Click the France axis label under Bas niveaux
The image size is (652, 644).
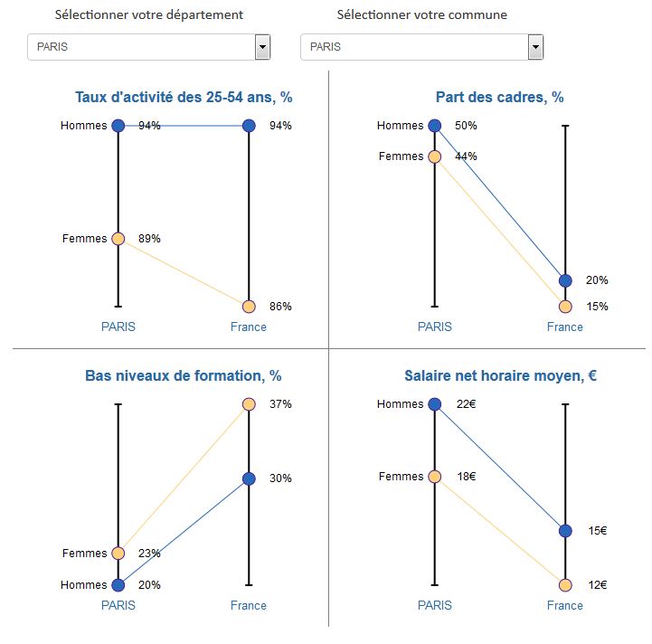tap(249, 606)
